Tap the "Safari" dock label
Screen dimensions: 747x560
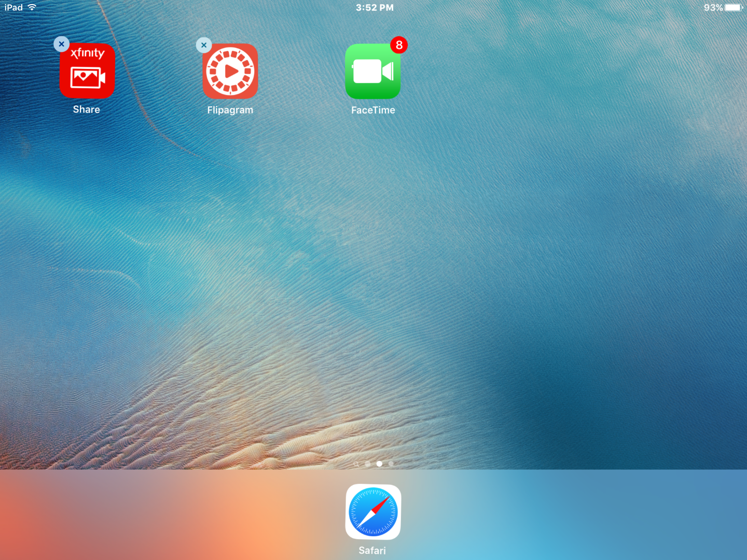click(x=372, y=550)
